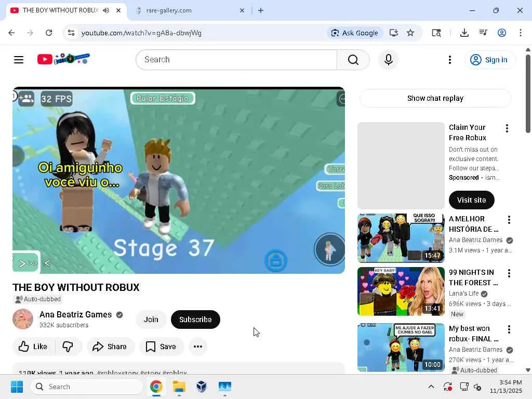Click the search magnifier button
The height and width of the screenshot is (399, 532).
tap(353, 60)
